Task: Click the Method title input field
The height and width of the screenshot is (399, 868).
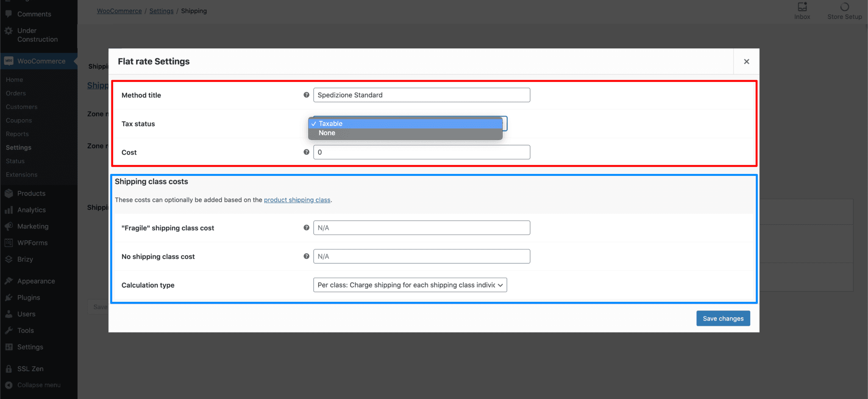Action: pos(422,95)
